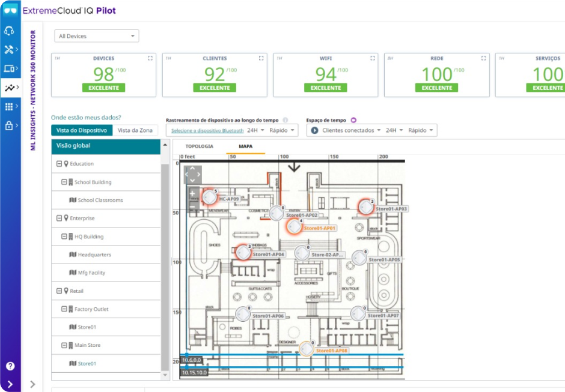This screenshot has height=392, width=565.
Task: Expand the Devices score card
Action: point(150,58)
